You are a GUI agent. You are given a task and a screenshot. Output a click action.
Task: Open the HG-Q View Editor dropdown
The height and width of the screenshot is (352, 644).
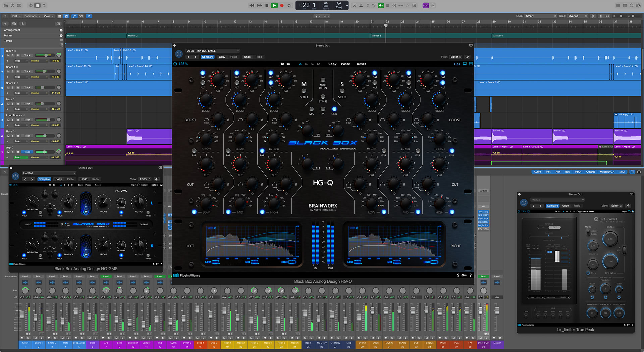point(456,57)
